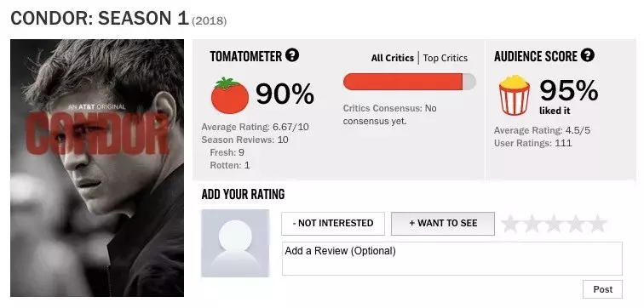The image size is (644, 308).
Task: Switch to the Top Critics tab
Action: click(446, 58)
